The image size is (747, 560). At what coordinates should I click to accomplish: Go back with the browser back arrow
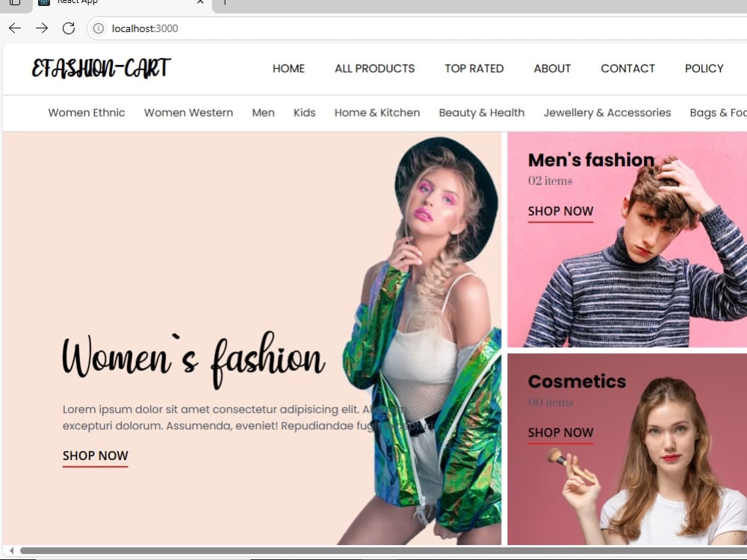15,28
